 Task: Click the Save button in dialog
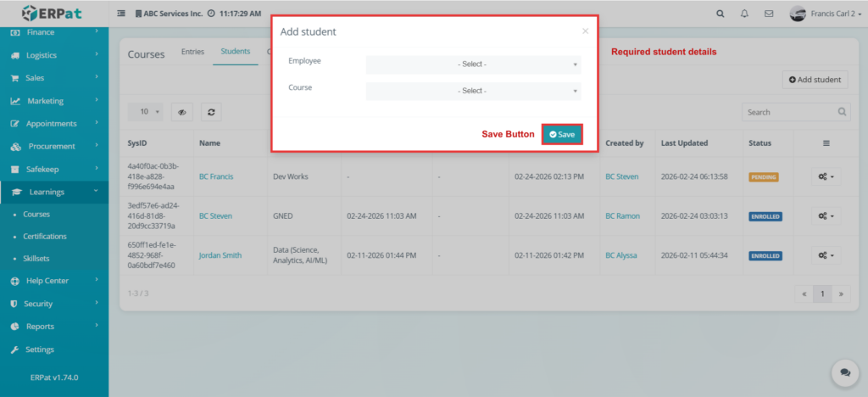(562, 135)
